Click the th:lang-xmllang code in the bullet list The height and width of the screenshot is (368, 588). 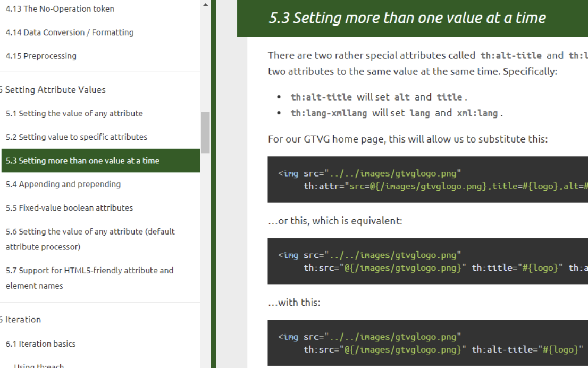(x=329, y=113)
